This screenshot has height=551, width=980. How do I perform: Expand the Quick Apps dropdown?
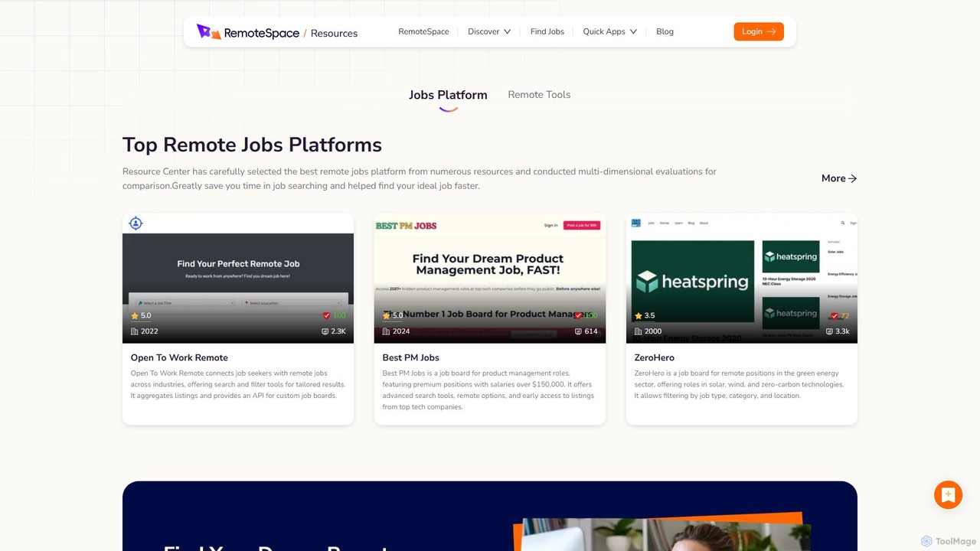point(610,31)
